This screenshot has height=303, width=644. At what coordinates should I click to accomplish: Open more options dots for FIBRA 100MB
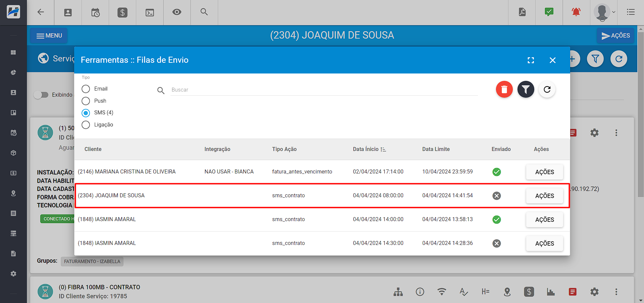coord(616,292)
